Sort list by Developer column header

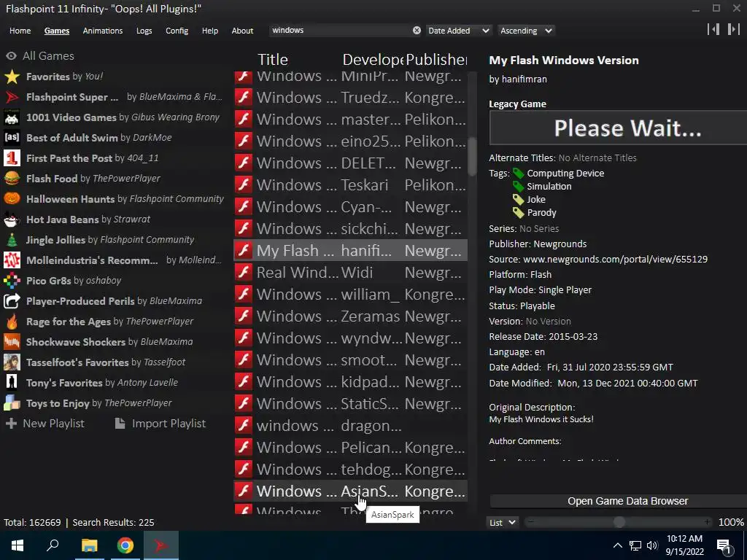[373, 60]
